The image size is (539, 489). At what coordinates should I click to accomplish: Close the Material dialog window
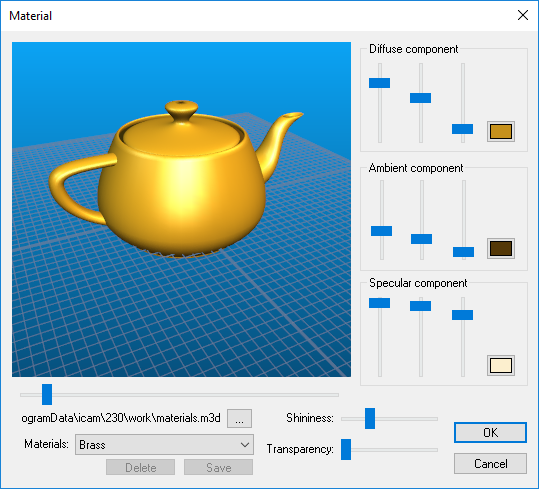coord(523,15)
